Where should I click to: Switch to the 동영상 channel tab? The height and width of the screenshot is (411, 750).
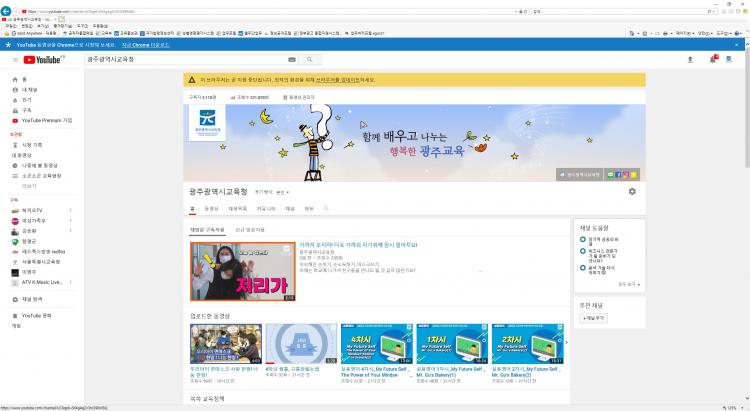[x=211, y=209]
